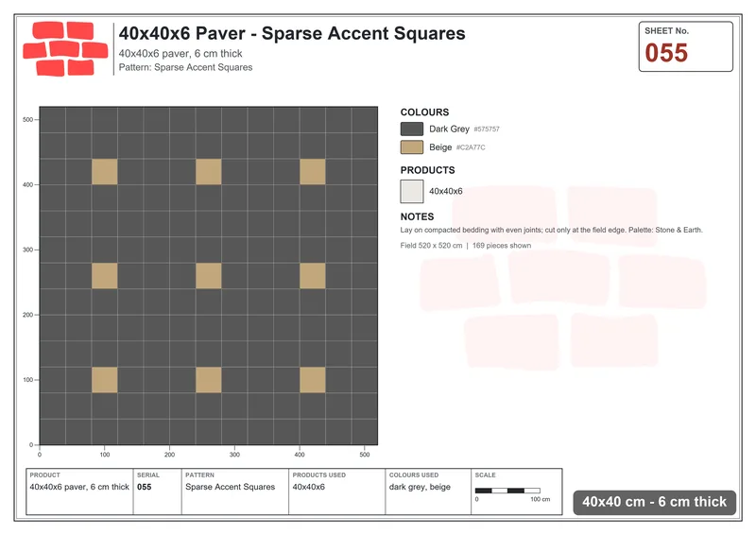Image resolution: width=756 pixels, height=535 pixels.
Task: Click the PRODUCT cell value in the title block
Action: point(79,487)
